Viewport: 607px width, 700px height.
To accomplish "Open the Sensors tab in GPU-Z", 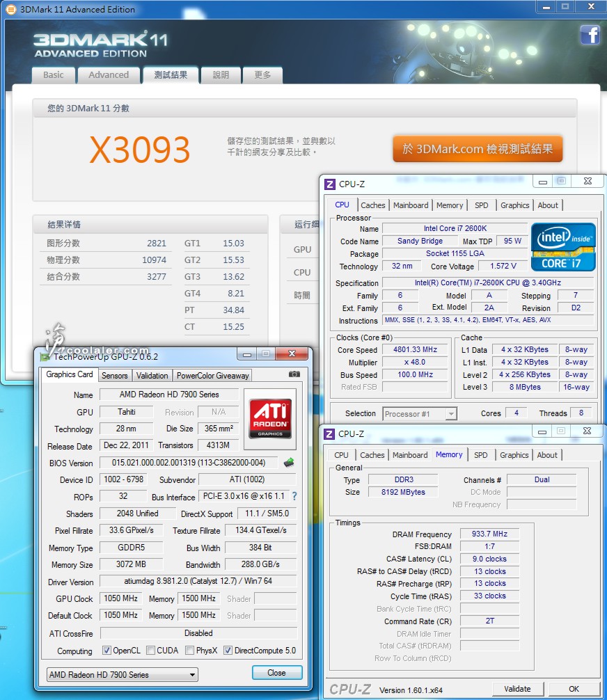I will coord(114,376).
